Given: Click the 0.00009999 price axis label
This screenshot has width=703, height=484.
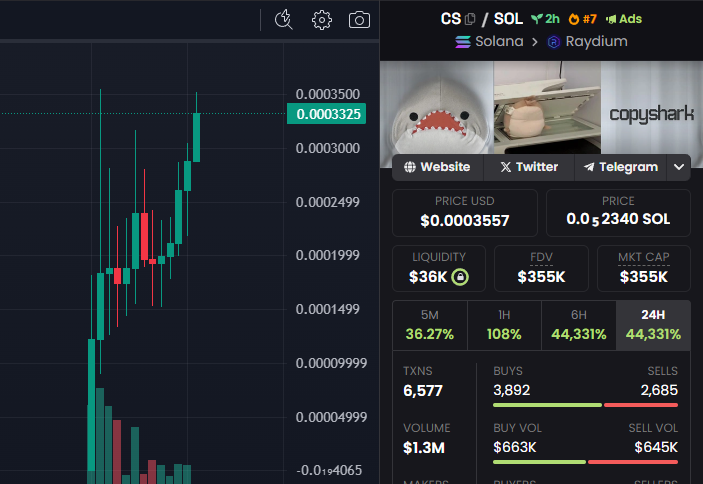Looking at the screenshot, I should 331,363.
